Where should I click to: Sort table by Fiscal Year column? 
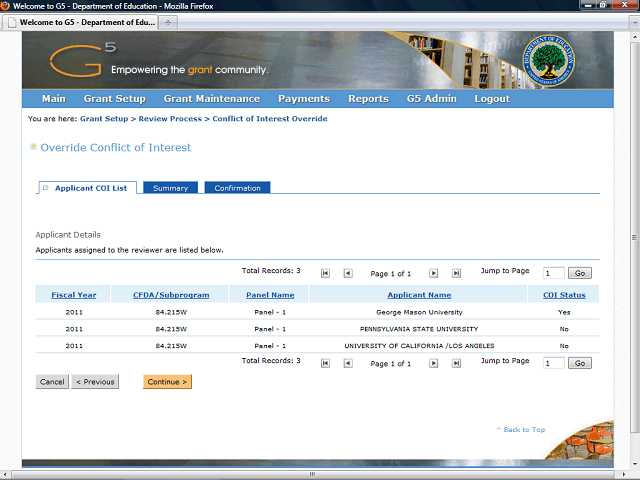point(73,295)
